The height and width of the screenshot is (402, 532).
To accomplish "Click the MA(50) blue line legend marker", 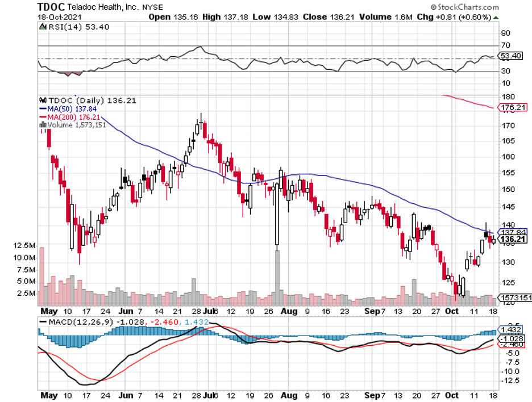I will [41, 108].
